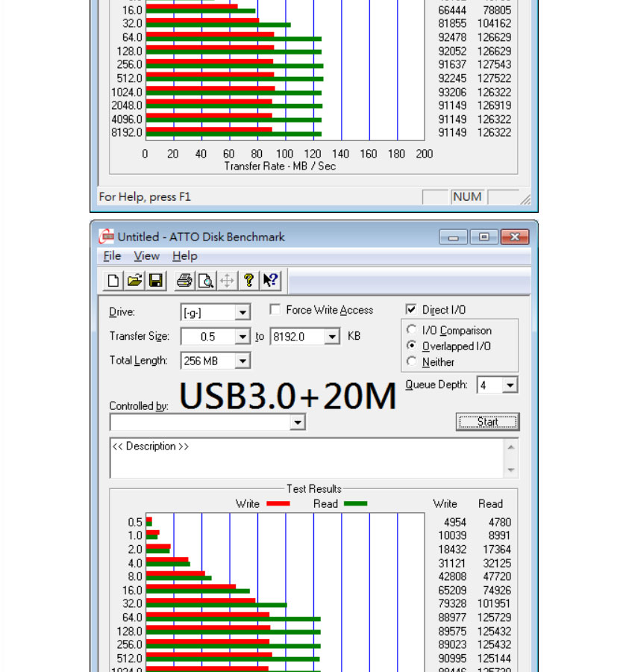Enable Force Write Access
The width and height of the screenshot is (623, 672).
click(275, 310)
